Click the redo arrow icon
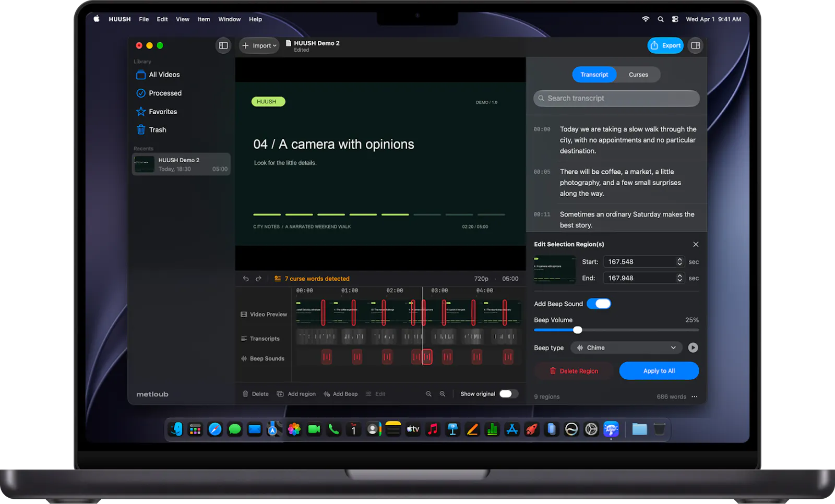Image resolution: width=835 pixels, height=504 pixels. pyautogui.click(x=258, y=279)
